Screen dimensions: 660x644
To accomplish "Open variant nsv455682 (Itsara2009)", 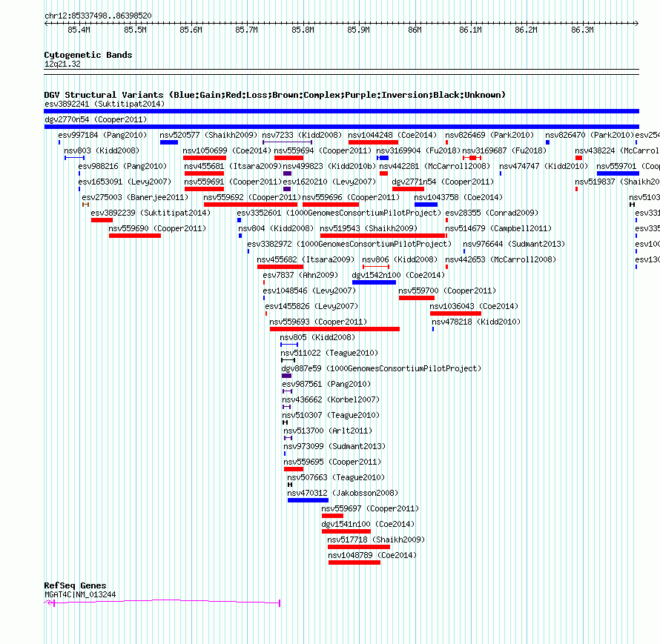I will click(306, 259).
